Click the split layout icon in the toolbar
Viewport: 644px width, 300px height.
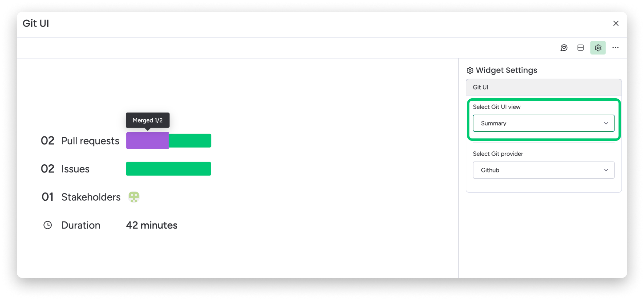pos(580,48)
